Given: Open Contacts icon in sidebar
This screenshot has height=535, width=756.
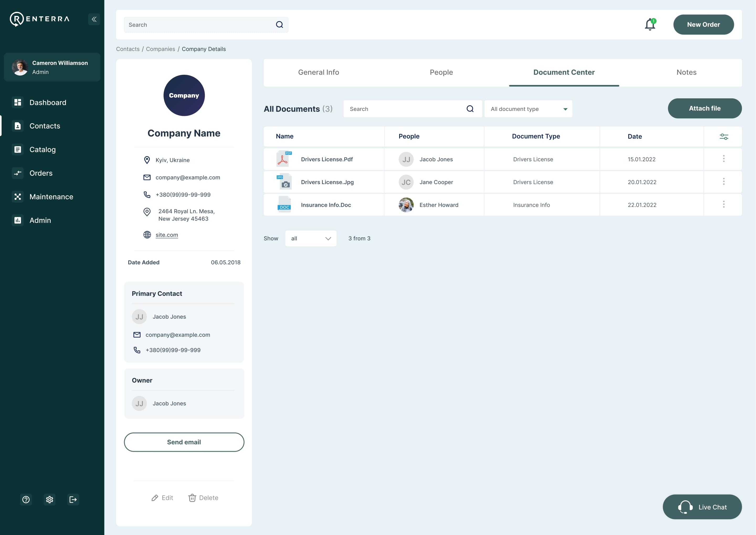Looking at the screenshot, I should [18, 126].
